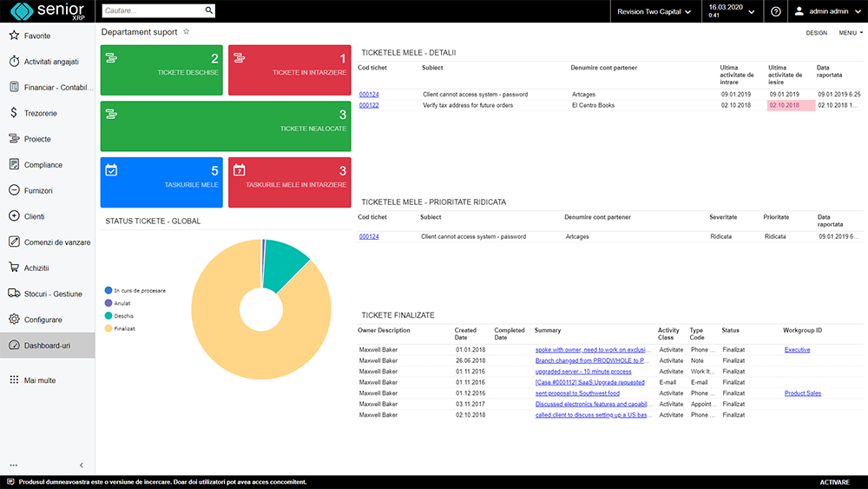Screen dimensions: 868x489
Task: Open the admin admin user menu
Action: (x=827, y=11)
